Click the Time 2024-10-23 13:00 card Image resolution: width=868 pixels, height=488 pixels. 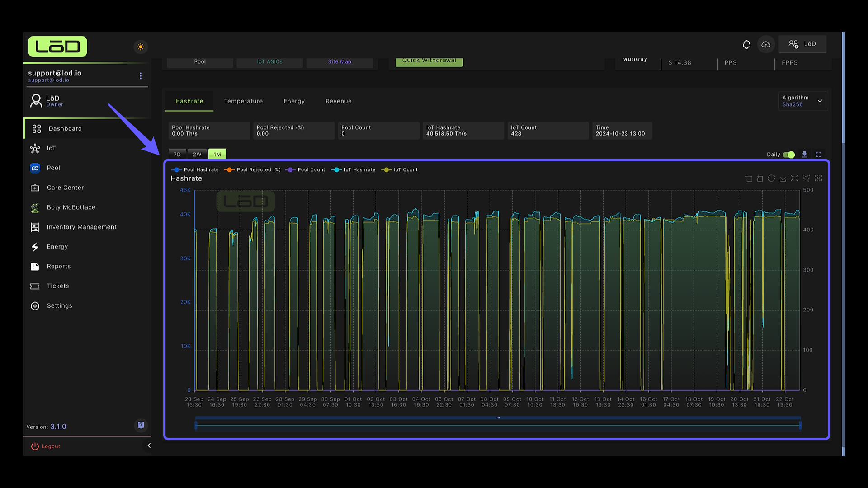pyautogui.click(x=622, y=131)
